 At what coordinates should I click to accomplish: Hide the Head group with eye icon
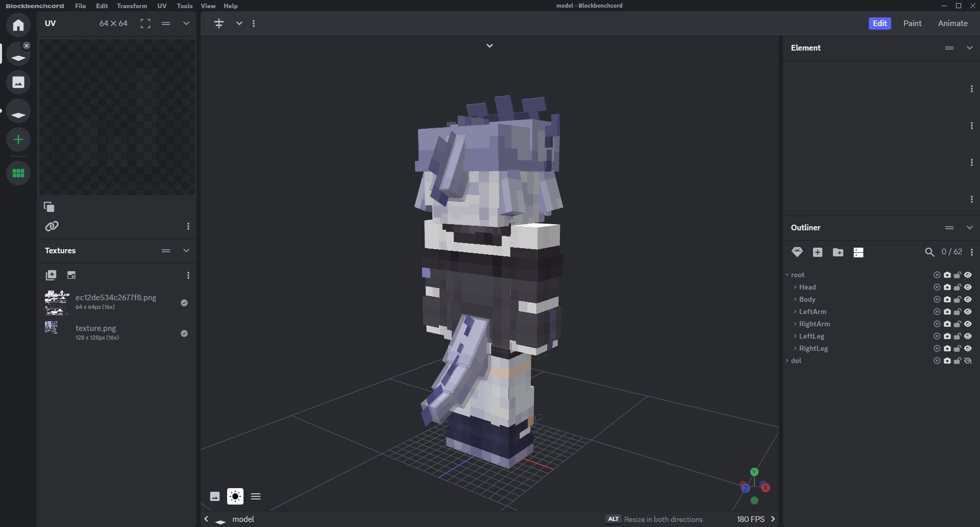coord(968,287)
